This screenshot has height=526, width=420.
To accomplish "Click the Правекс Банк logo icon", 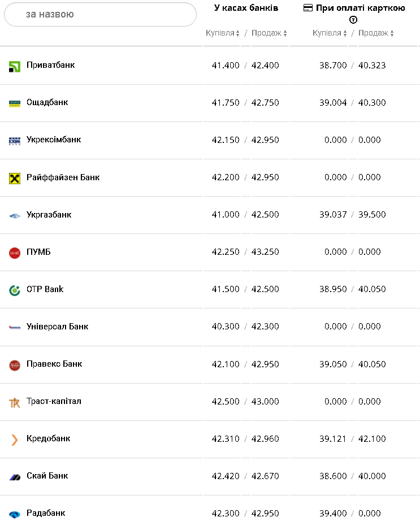I will pyautogui.click(x=15, y=366).
